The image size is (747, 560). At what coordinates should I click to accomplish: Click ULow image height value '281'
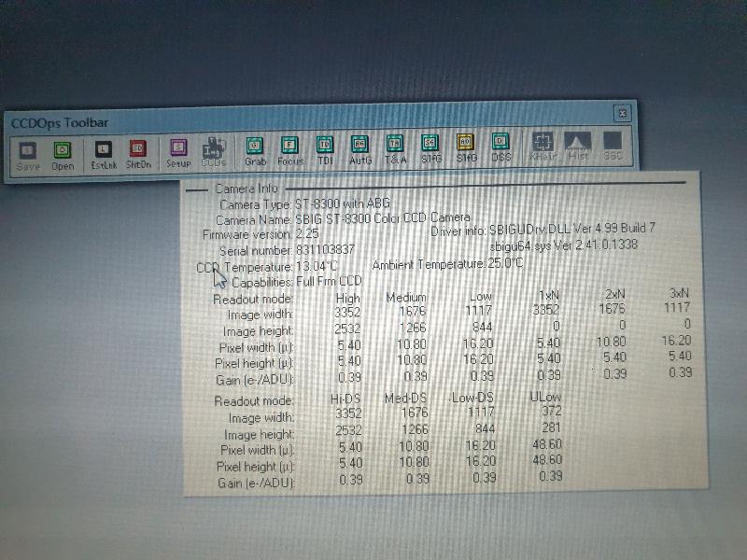(551, 427)
